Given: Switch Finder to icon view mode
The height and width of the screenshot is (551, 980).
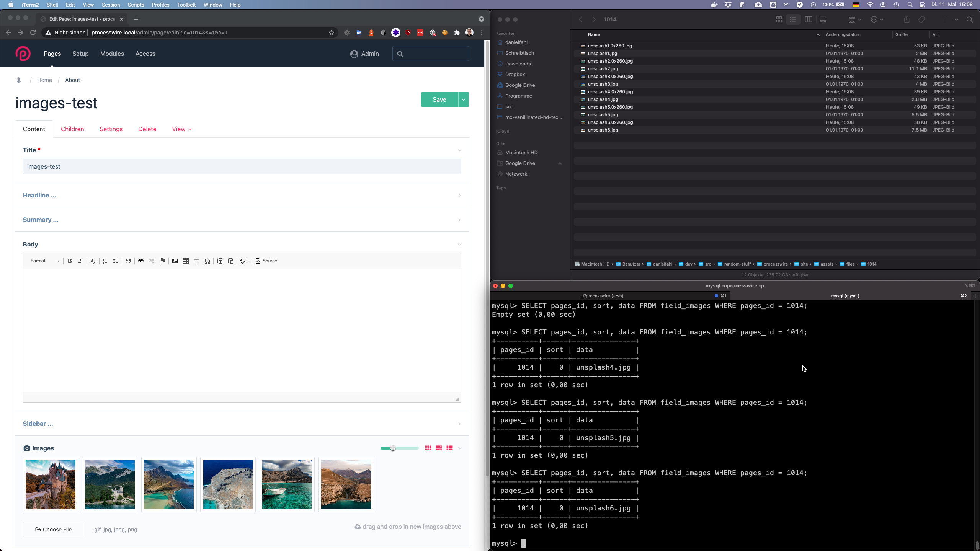Looking at the screenshot, I should pyautogui.click(x=778, y=19).
